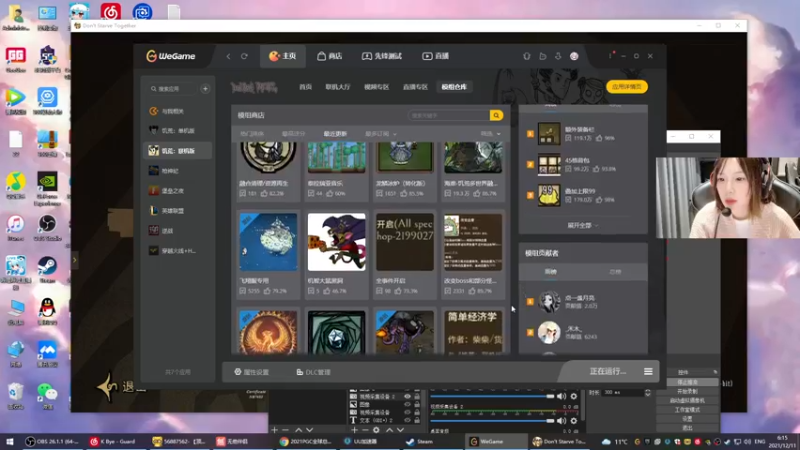Open settings gear of the second OBS audio track
Viewport: 800px width, 450px height.
[573, 421]
